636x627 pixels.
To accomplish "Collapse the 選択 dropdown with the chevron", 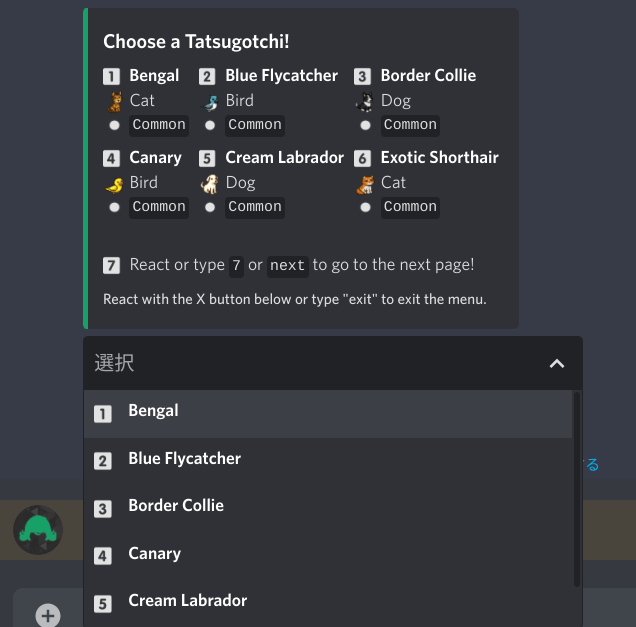I will coord(557,363).
